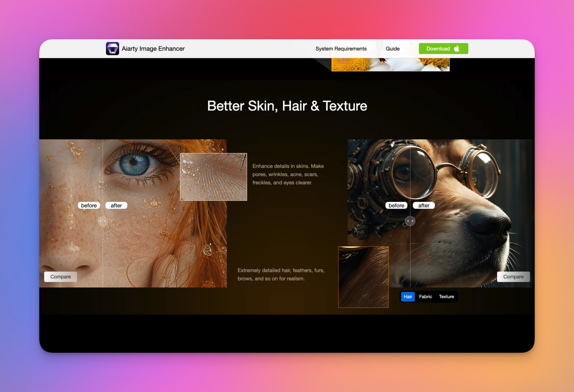
Task: Click the green Download button
Action: [x=443, y=49]
